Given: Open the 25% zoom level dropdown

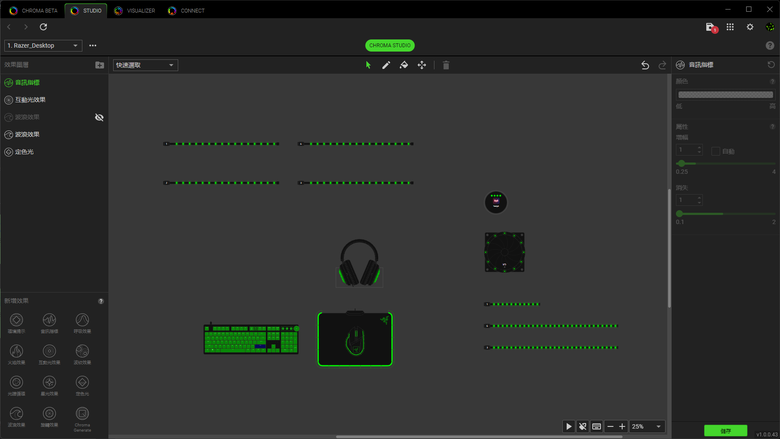Looking at the screenshot, I should 647,427.
